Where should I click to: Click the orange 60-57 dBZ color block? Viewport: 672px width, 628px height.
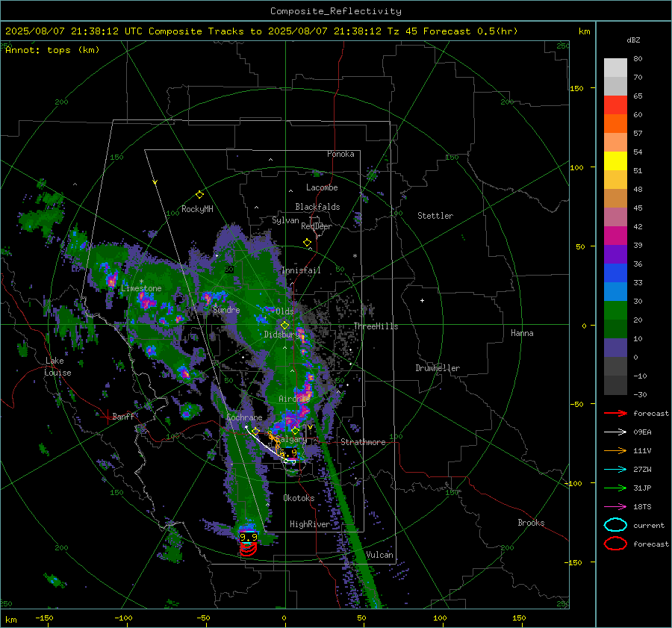[x=615, y=124]
